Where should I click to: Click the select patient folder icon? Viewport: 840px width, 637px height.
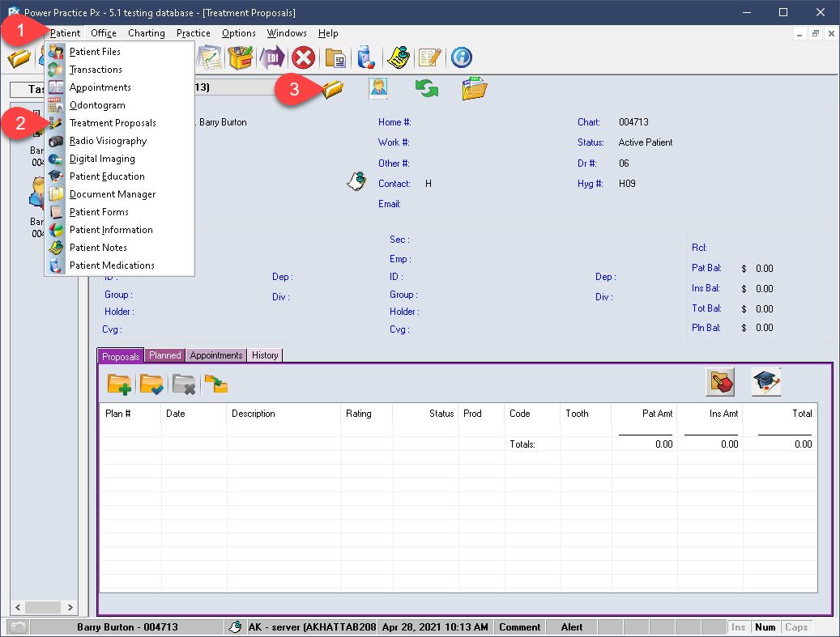(x=333, y=89)
